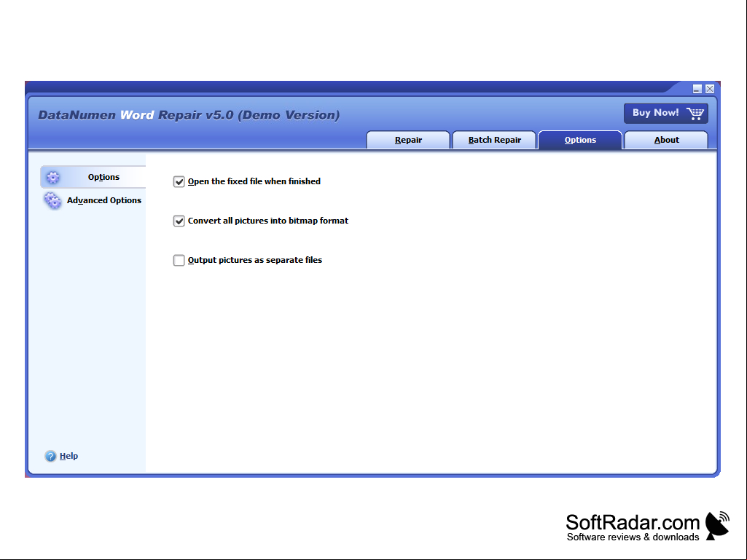Click 'Convert all pictures into bitmap format' label
The height and width of the screenshot is (560, 747).
coord(267,221)
